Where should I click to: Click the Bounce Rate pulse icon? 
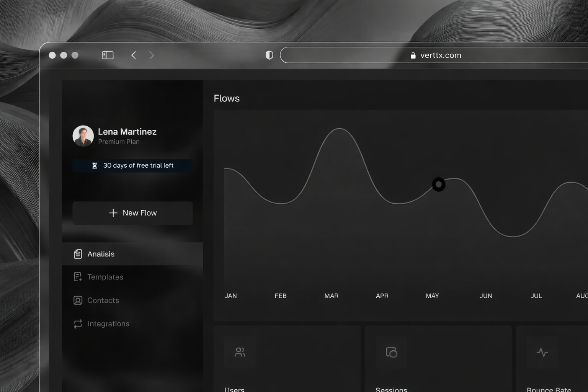[x=542, y=352]
